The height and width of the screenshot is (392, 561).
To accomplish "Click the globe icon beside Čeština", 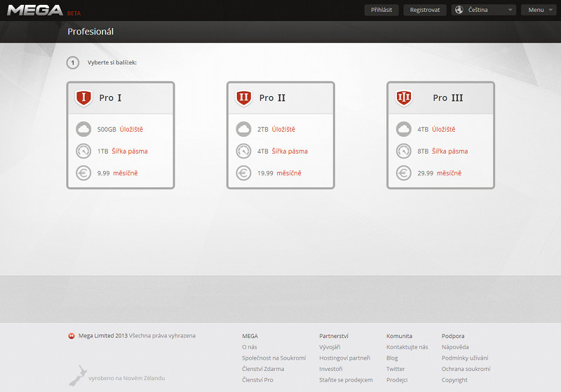I will click(x=459, y=10).
